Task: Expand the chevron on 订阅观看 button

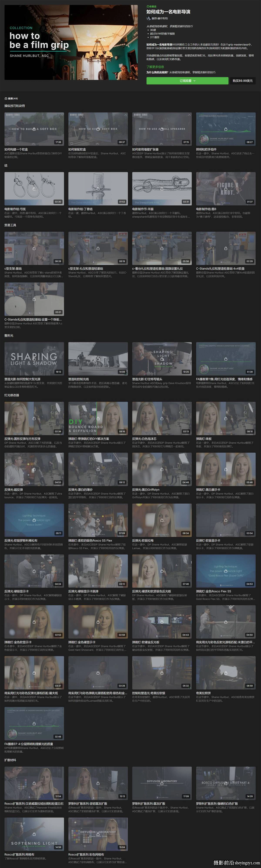Action: click(x=194, y=81)
